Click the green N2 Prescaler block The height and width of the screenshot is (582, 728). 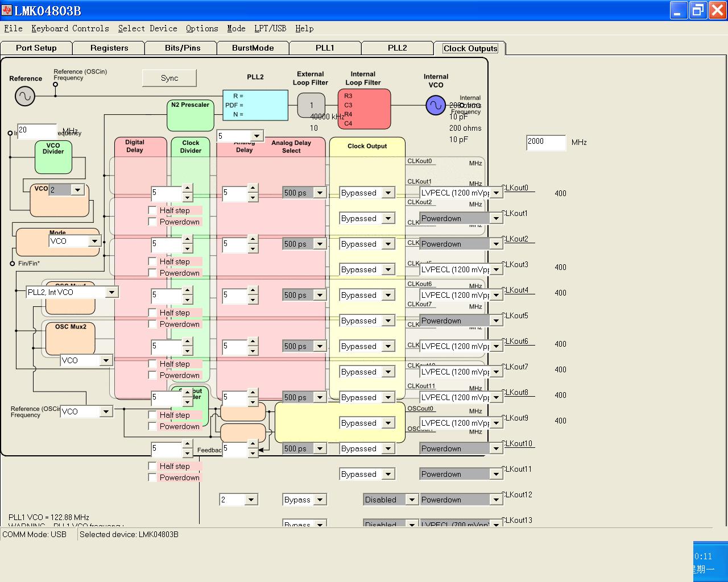click(x=190, y=115)
